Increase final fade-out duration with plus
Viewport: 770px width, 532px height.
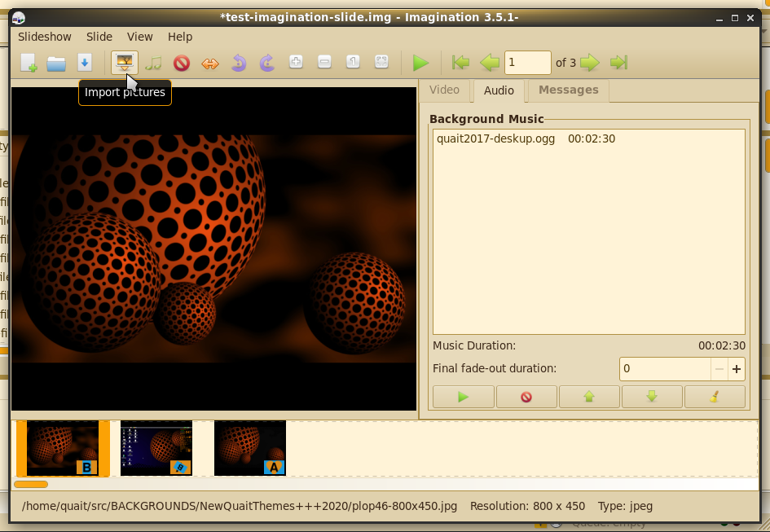pos(737,369)
